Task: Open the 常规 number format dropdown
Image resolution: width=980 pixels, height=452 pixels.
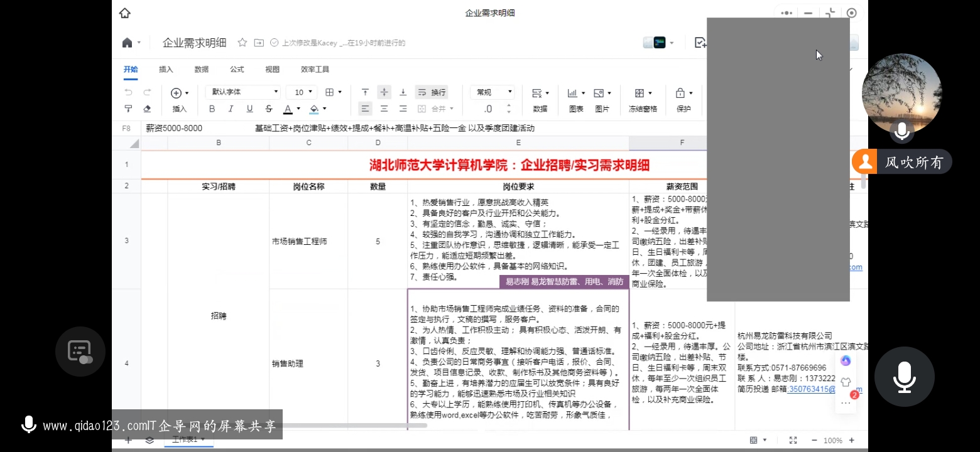Action: 492,92
